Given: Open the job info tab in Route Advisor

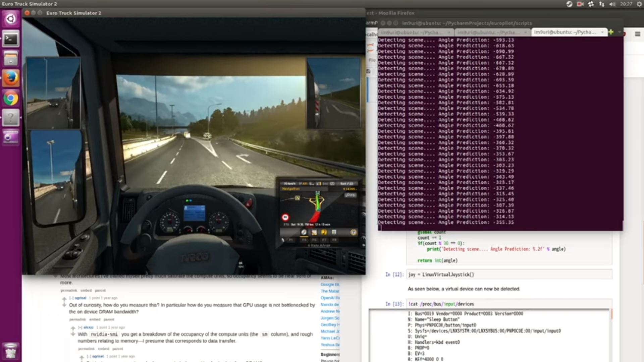Looking at the screenshot, I should pos(314,232).
